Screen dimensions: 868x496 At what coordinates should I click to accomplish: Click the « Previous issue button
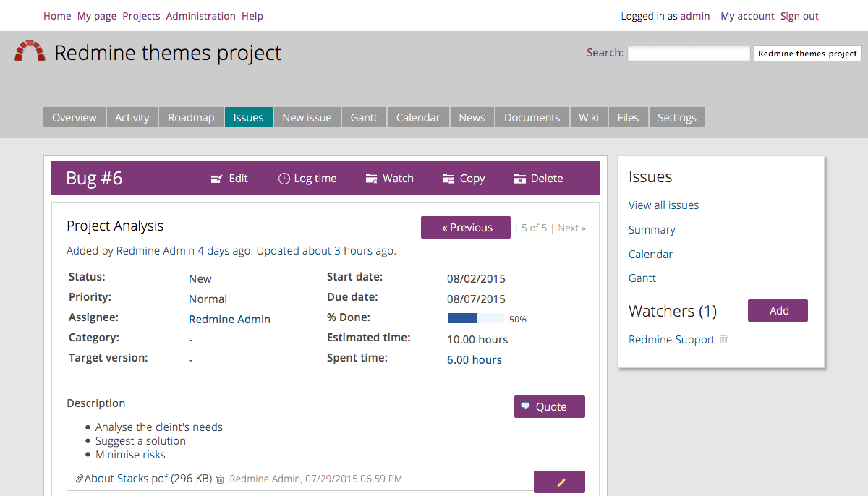pyautogui.click(x=466, y=228)
